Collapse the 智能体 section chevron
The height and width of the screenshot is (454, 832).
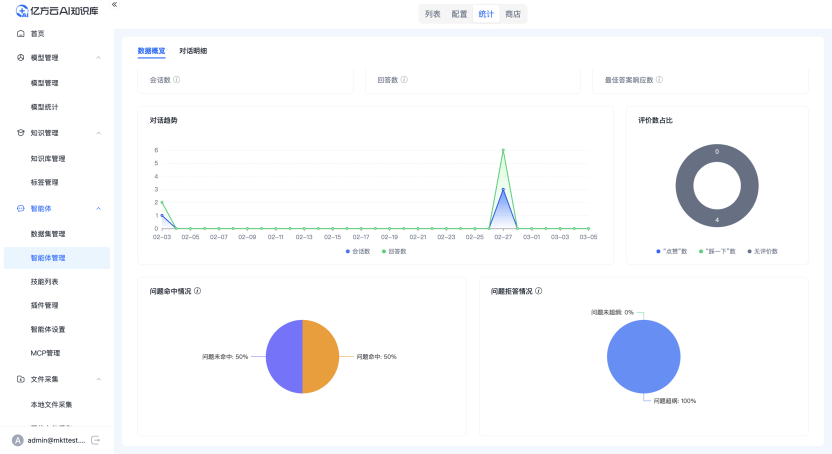[x=99, y=208]
